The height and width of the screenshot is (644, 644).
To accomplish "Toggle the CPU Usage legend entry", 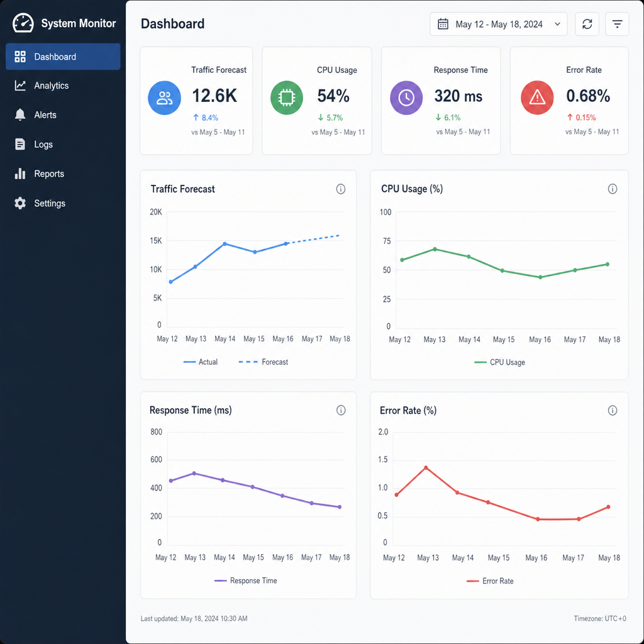I will pyautogui.click(x=499, y=362).
